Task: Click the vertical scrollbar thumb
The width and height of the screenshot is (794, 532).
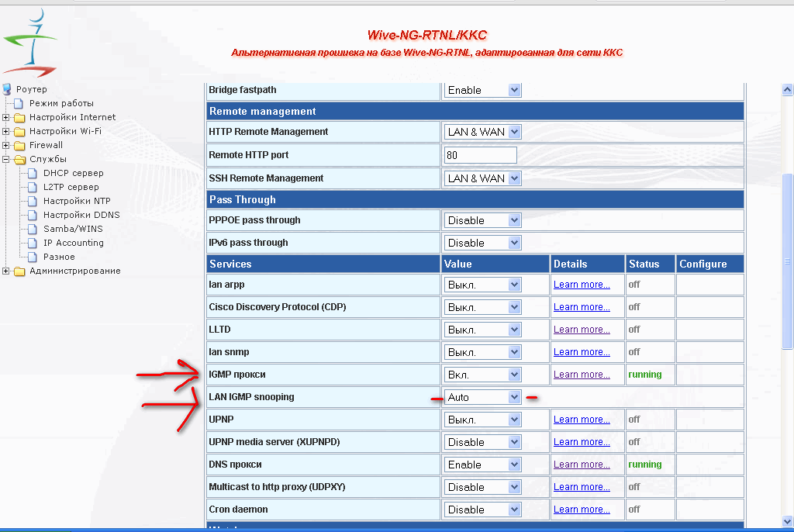Action: [x=787, y=261]
